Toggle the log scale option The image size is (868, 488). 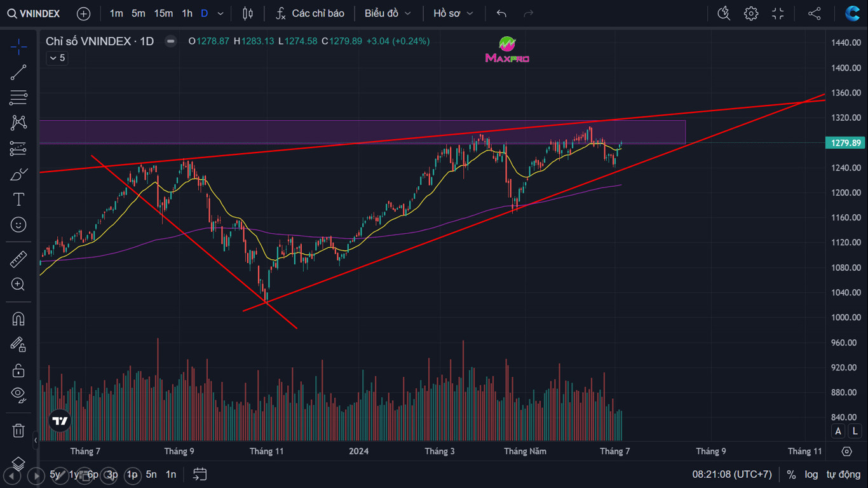point(811,474)
